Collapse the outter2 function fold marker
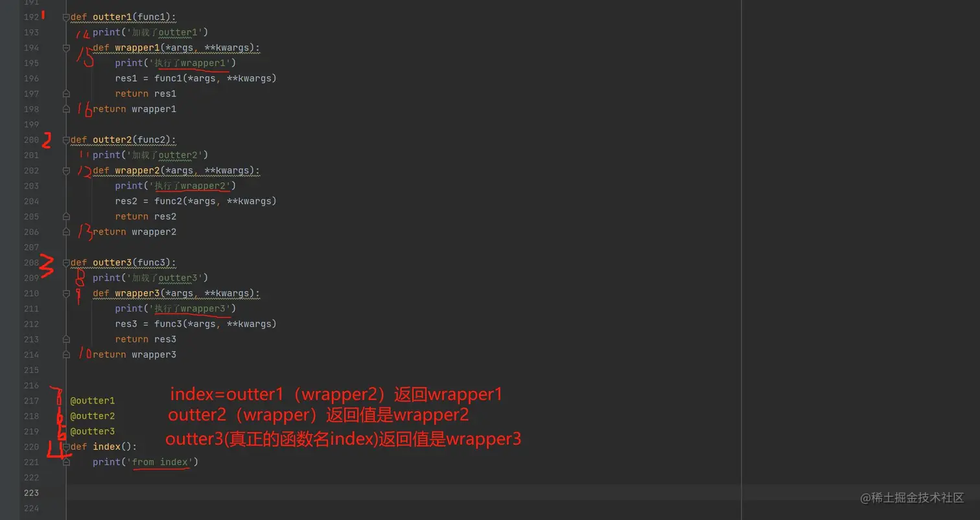 tap(66, 140)
